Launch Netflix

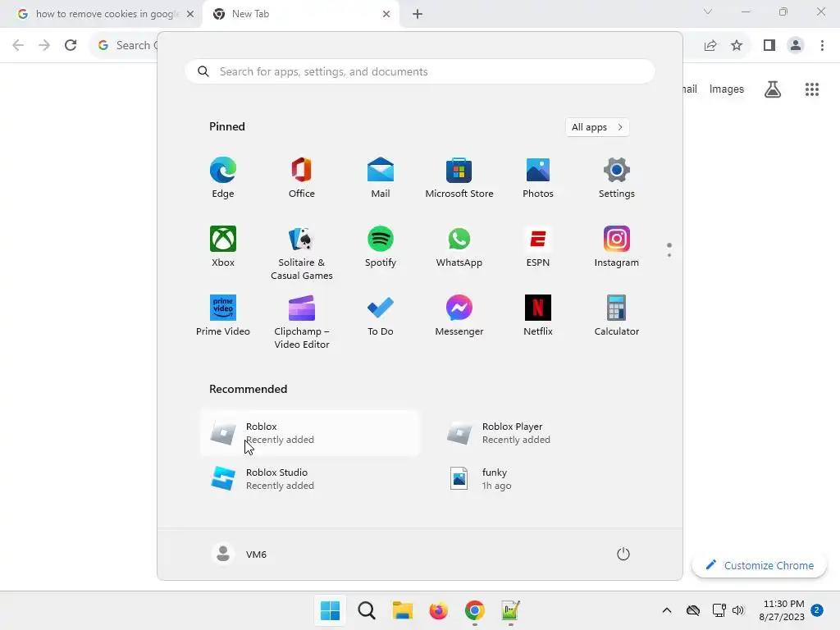538,316
